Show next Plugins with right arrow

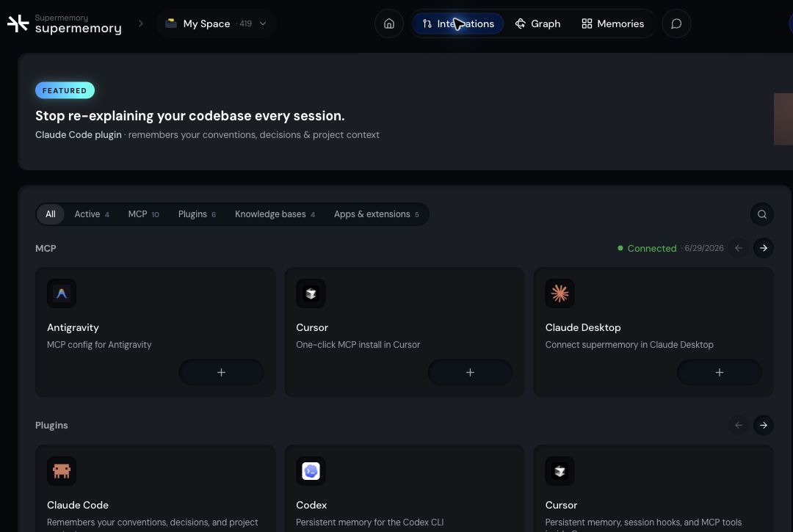tap(763, 426)
